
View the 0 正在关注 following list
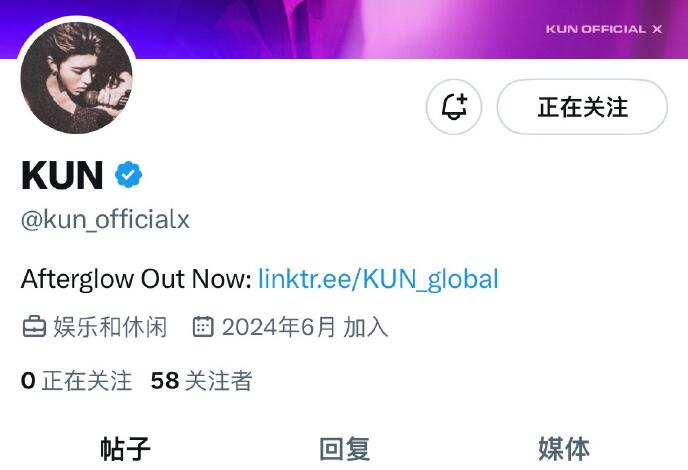(x=76, y=380)
